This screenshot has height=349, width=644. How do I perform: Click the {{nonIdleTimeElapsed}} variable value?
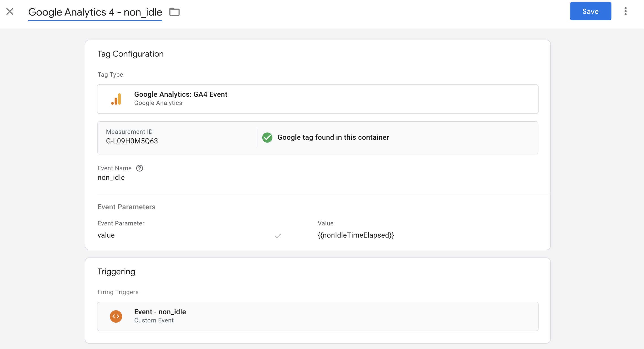point(356,235)
